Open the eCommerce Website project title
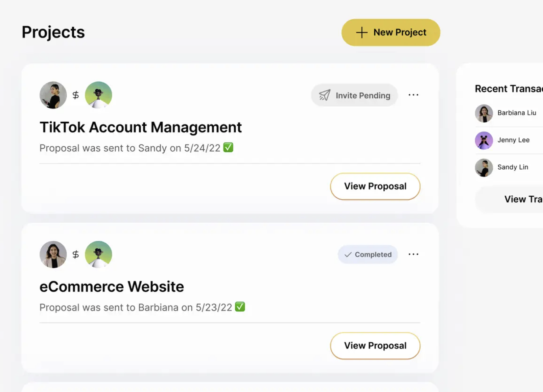543x392 pixels. pyautogui.click(x=112, y=287)
